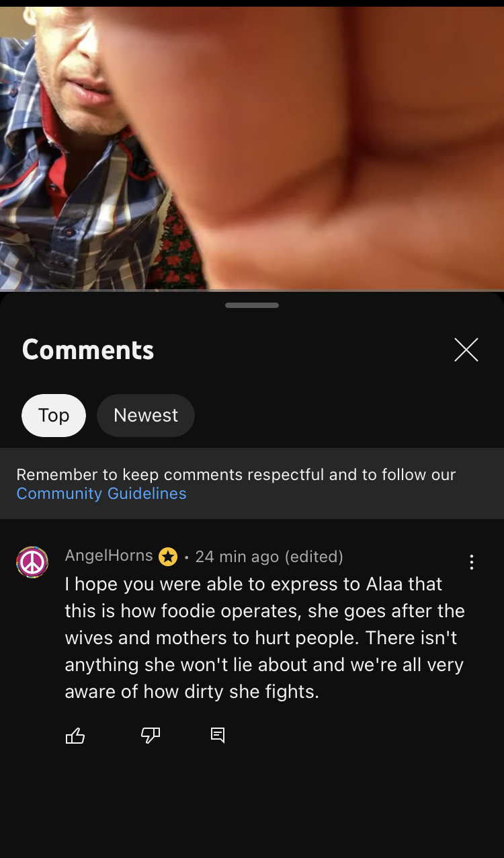Tap the Comments header title

88,350
